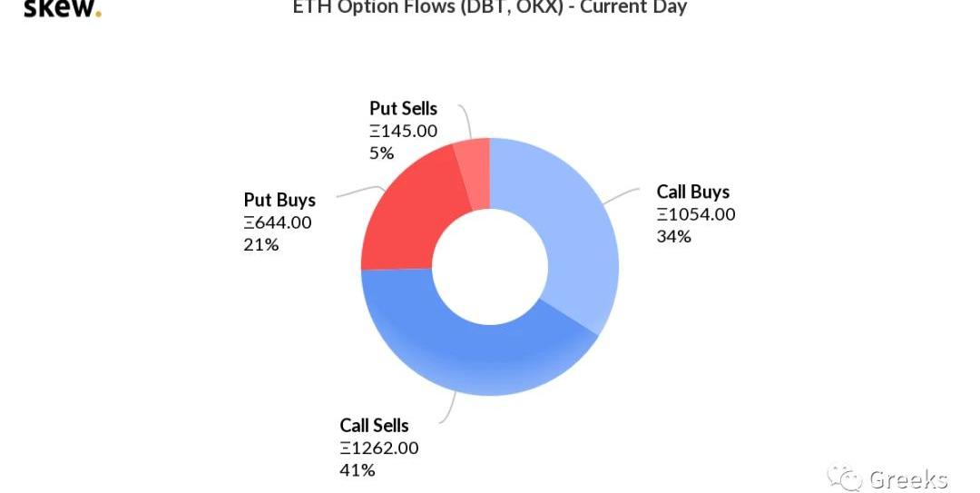Click the WeChat icon beside Greeks
This screenshot has width=980, height=493.
(846, 478)
